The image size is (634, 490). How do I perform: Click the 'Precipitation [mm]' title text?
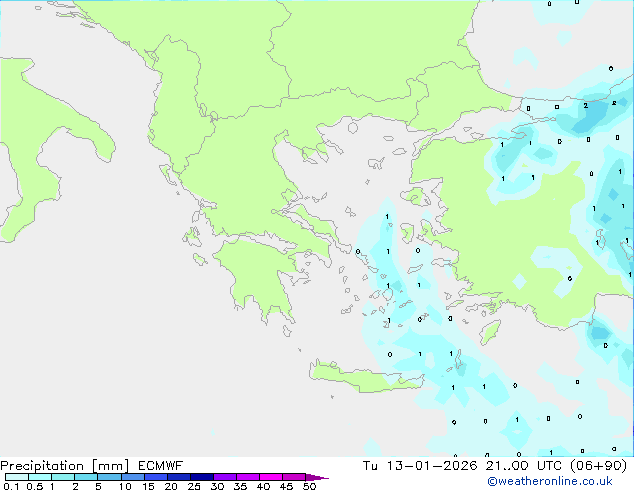[65, 466]
